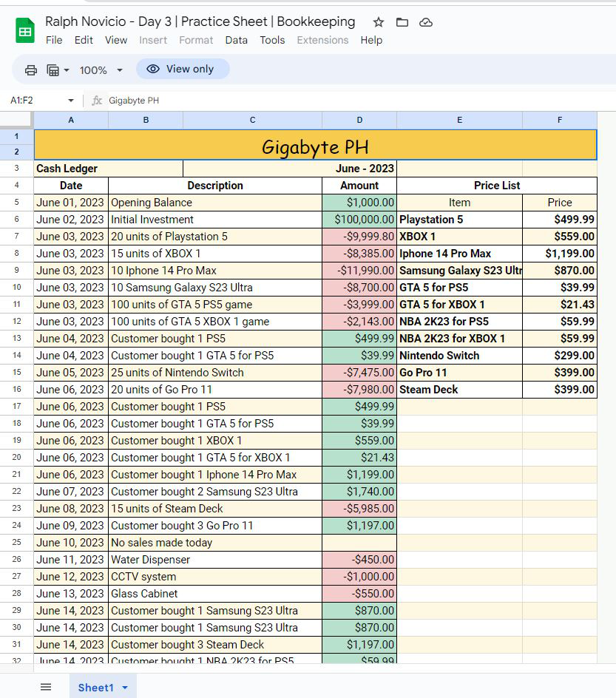This screenshot has height=698, width=616.
Task: Open the File menu
Action: tap(54, 40)
